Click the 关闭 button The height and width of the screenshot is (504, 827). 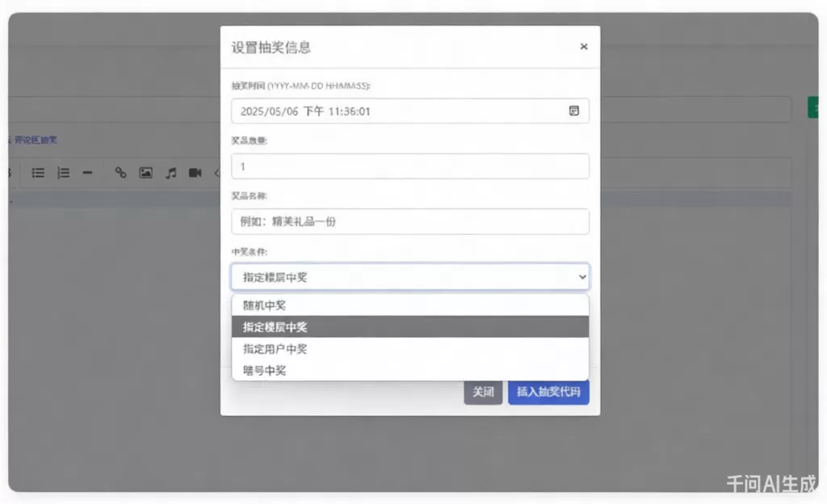pos(482,393)
